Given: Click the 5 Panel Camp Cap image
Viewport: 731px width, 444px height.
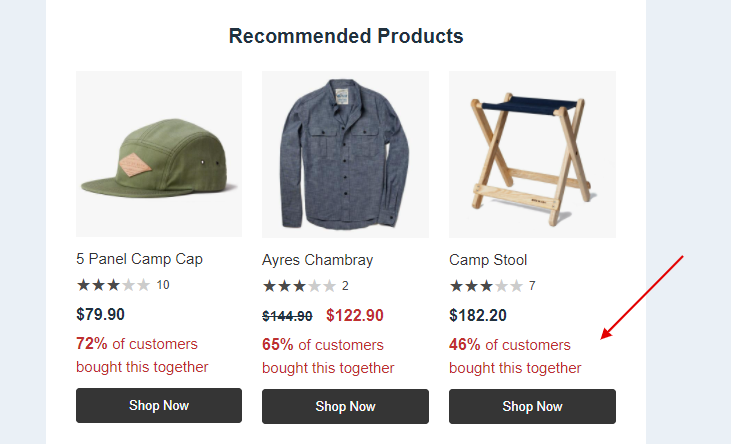Looking at the screenshot, I should 159,153.
